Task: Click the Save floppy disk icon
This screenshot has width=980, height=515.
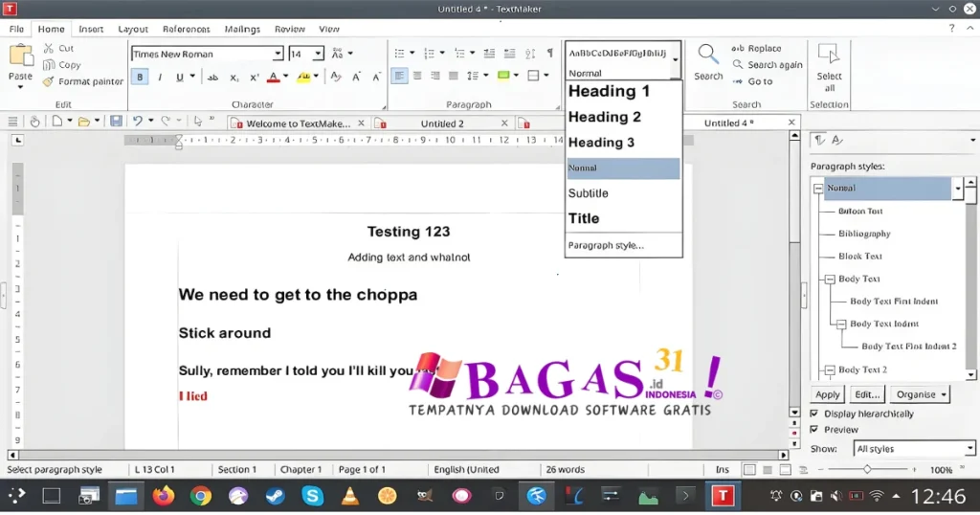Action: [x=116, y=122]
